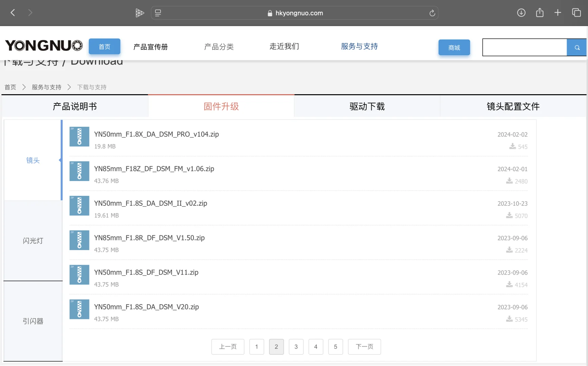This screenshot has height=366, width=588.
Task: Click the date 2023-10-23
Action: click(512, 204)
